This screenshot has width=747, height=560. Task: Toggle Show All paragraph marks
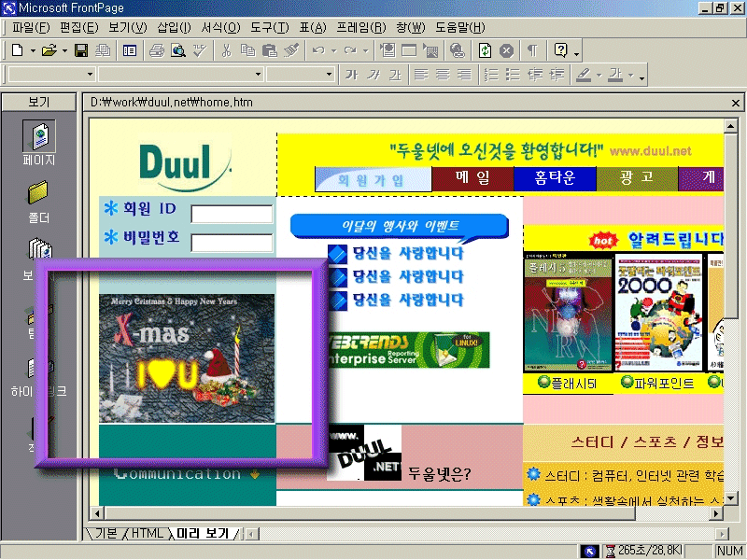533,50
